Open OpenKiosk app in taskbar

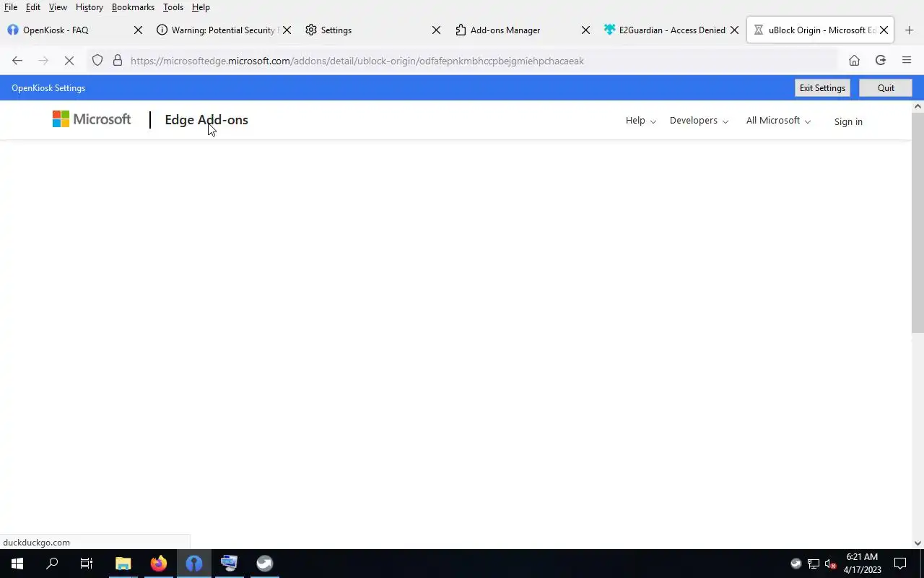194,564
